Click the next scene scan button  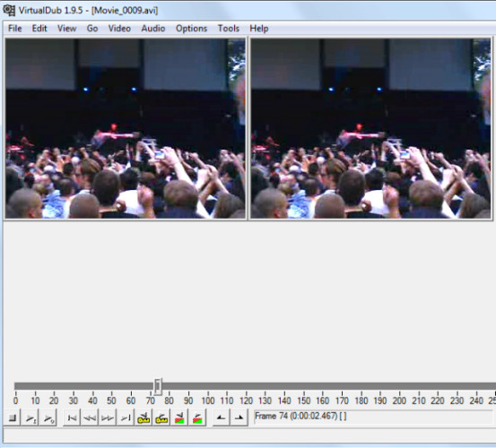197,418
